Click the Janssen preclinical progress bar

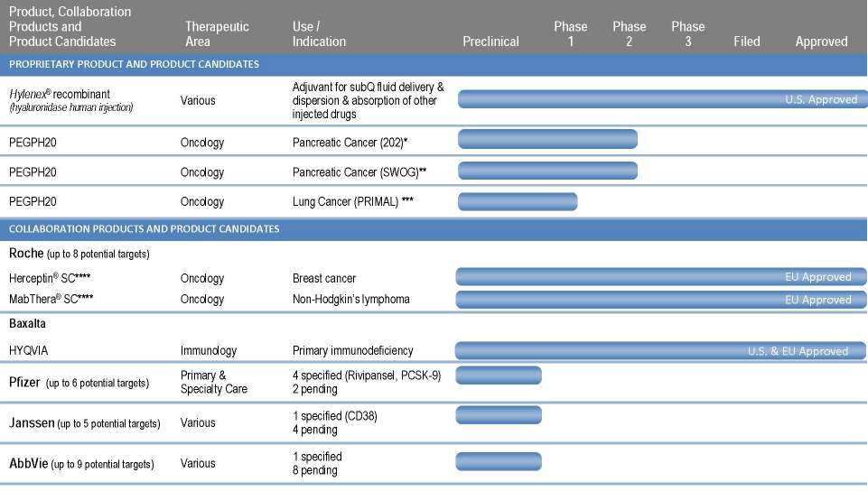[x=499, y=415]
